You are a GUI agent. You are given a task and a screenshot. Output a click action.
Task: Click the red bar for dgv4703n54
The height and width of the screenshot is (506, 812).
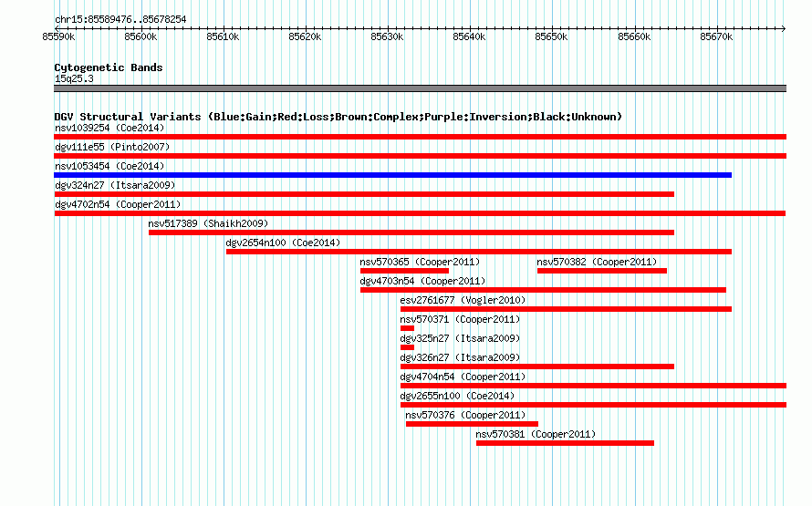543,290
